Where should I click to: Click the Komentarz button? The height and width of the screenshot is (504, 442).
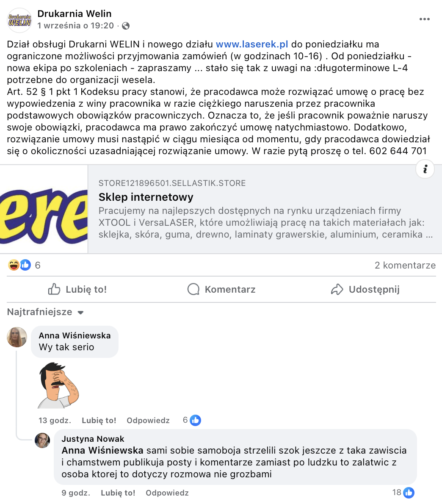point(221,289)
